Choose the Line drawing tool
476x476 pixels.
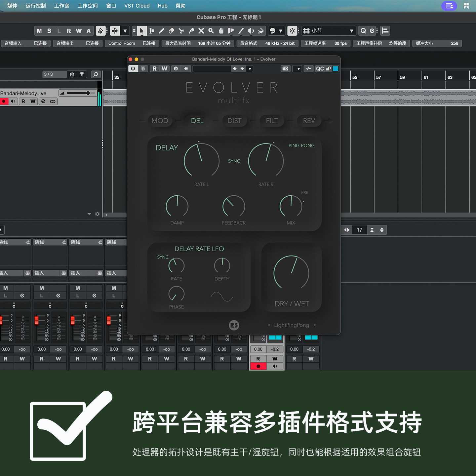click(x=241, y=31)
